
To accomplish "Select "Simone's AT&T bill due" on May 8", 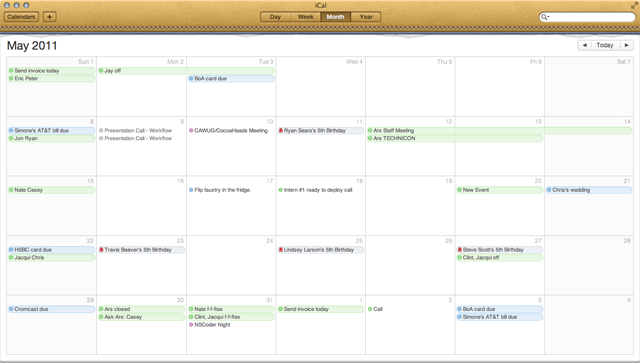I will tap(51, 131).
